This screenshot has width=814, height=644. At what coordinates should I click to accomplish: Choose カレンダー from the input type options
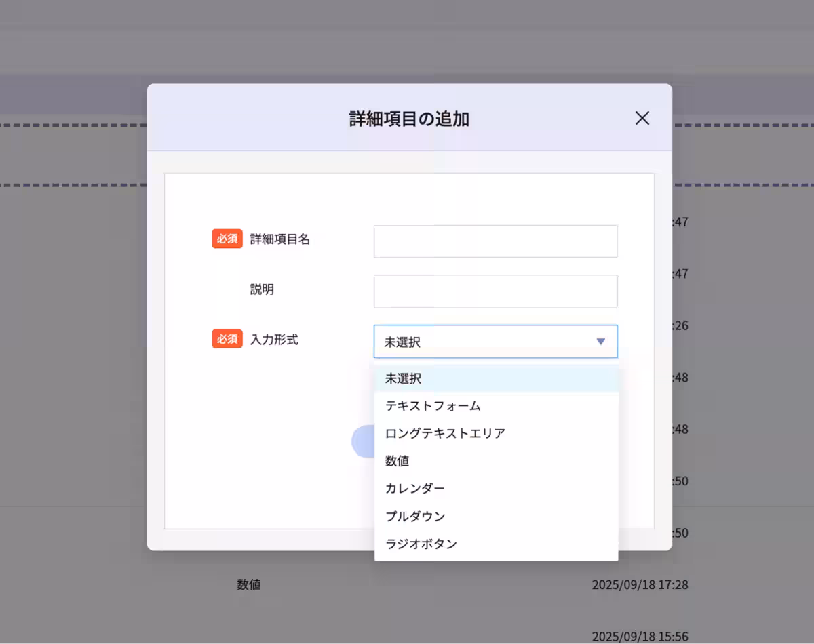(414, 488)
